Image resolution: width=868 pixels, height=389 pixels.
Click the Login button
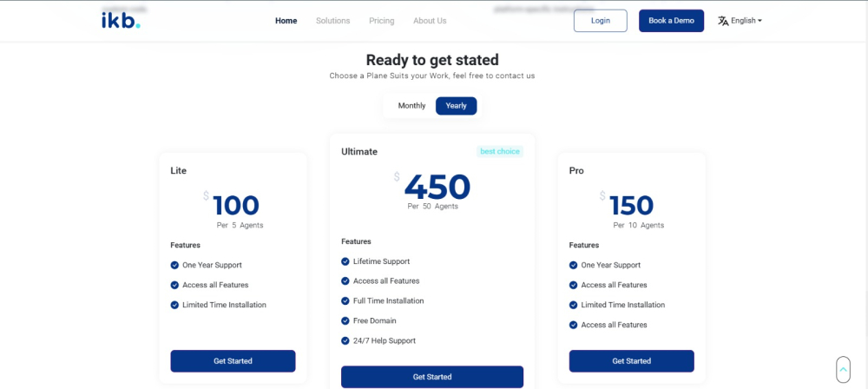[x=600, y=21]
